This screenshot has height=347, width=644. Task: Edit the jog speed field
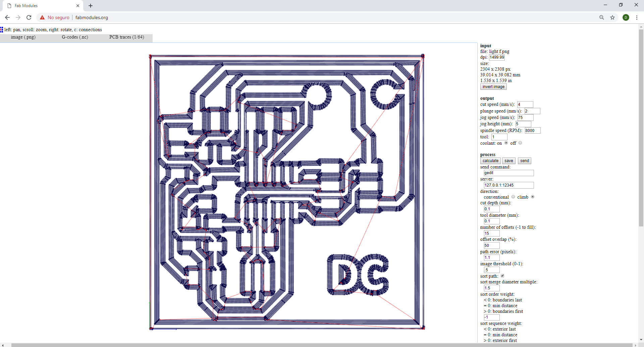click(x=525, y=118)
